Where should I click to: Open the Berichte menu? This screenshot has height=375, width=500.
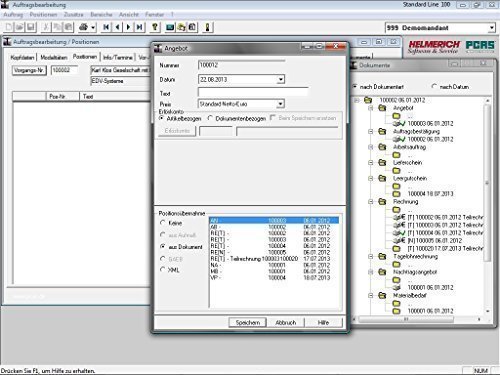click(x=101, y=15)
